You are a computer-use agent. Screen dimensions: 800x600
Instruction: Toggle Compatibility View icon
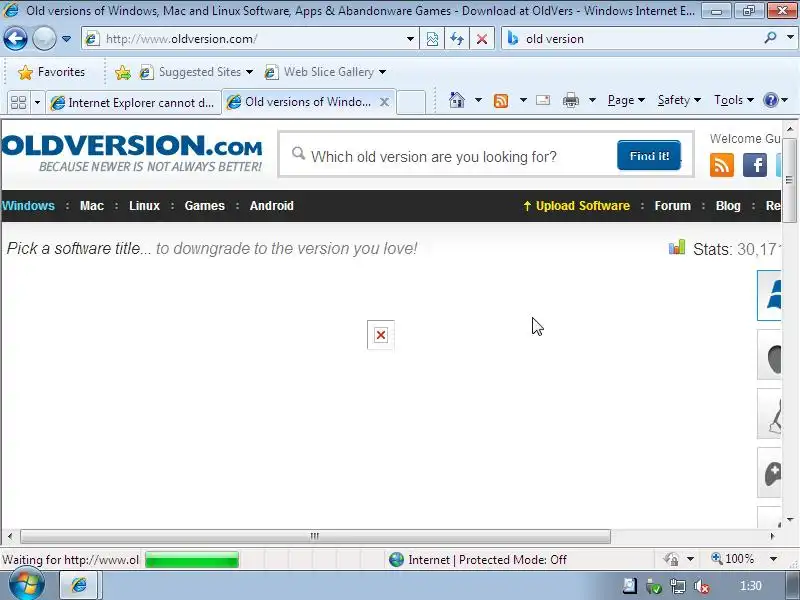click(x=432, y=39)
